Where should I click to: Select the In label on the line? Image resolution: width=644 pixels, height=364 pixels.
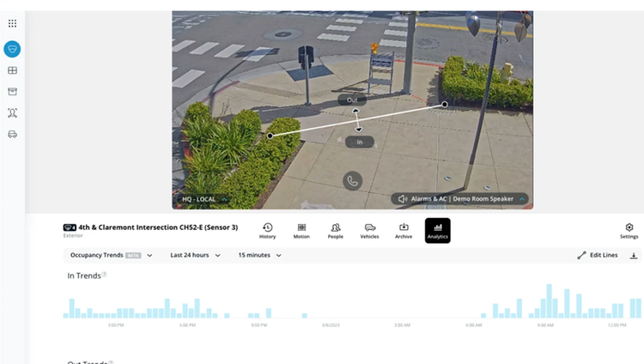360,142
